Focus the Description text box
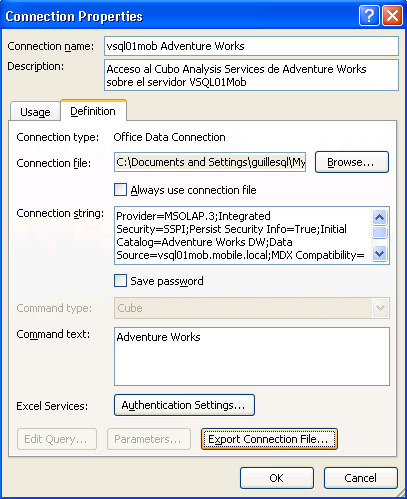The width and height of the screenshot is (407, 499). 251,75
